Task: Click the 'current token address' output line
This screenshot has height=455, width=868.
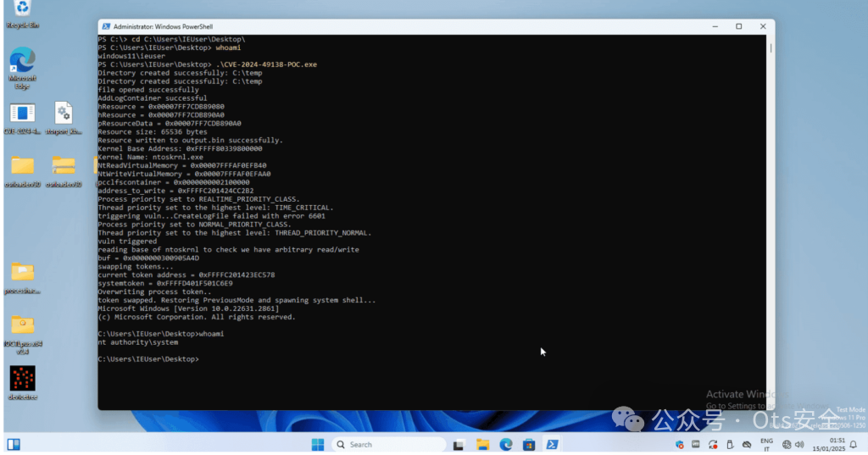Action: 186,275
